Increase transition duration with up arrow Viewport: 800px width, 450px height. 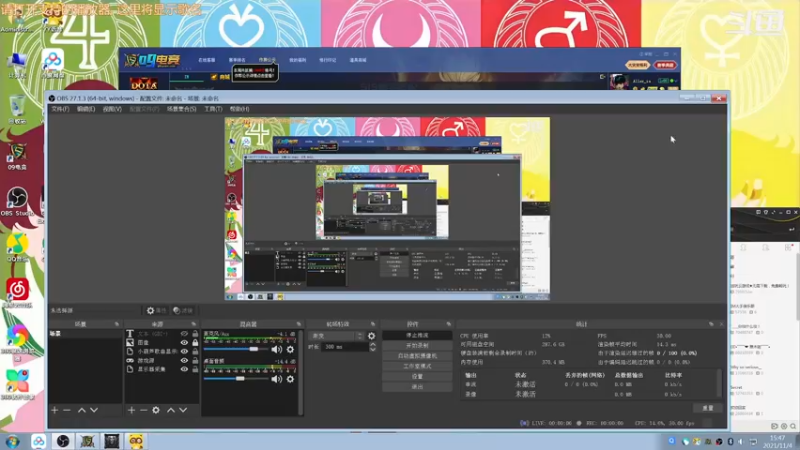373,344
